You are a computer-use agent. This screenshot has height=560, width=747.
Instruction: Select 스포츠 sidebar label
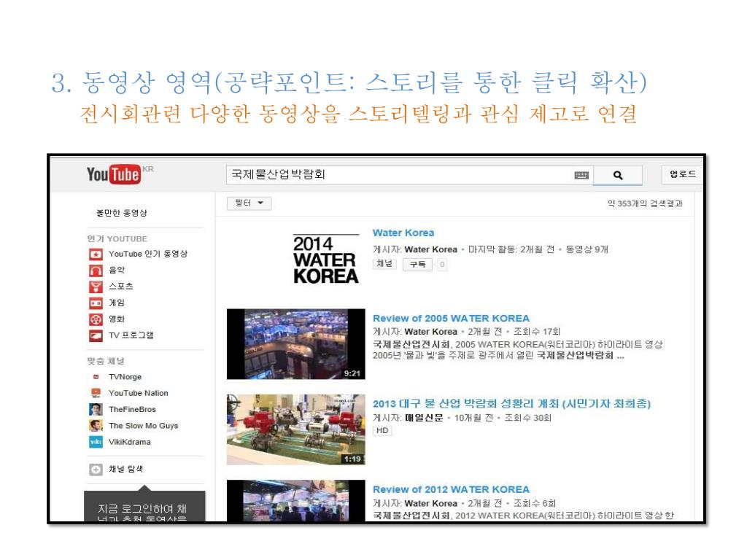click(x=121, y=286)
